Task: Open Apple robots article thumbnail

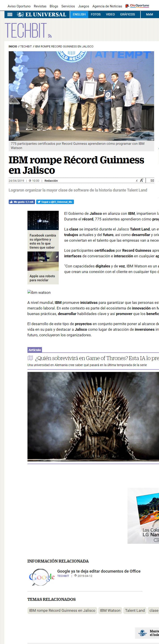Action: [43, 261]
